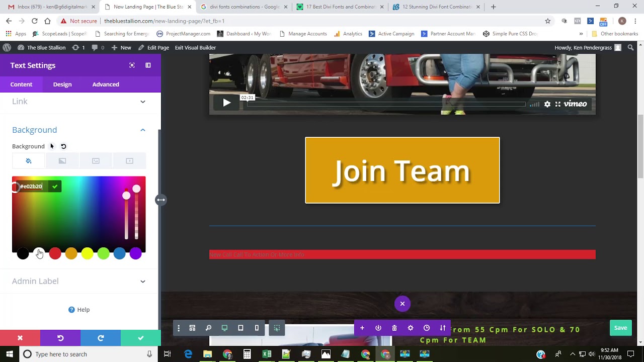Screen dimensions: 644x362
Task: Select the video background tab
Action: pyautogui.click(x=129, y=161)
